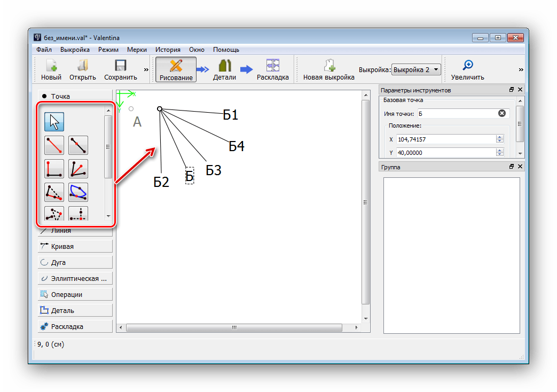Screen dimensions: 557x392
Task: Click the Y position input field
Action: [446, 153]
